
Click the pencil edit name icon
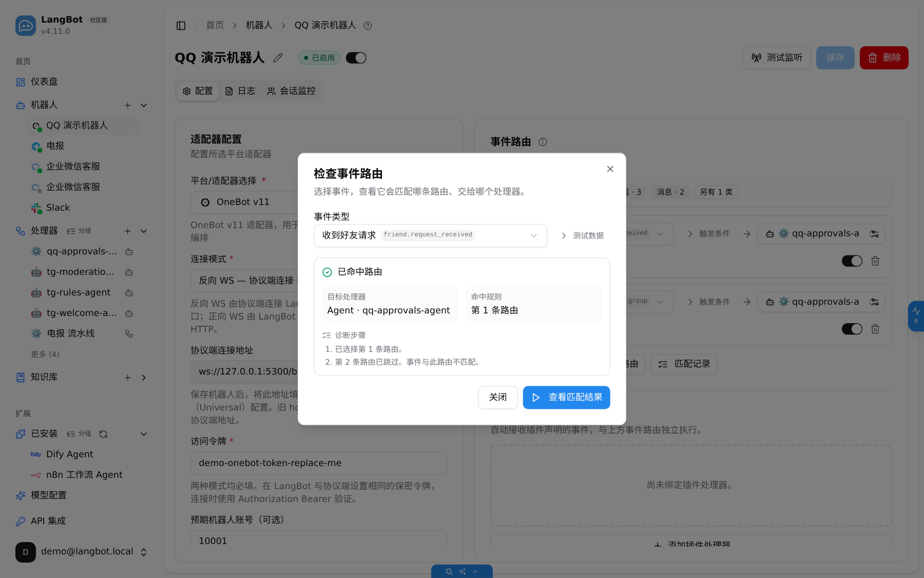278,58
